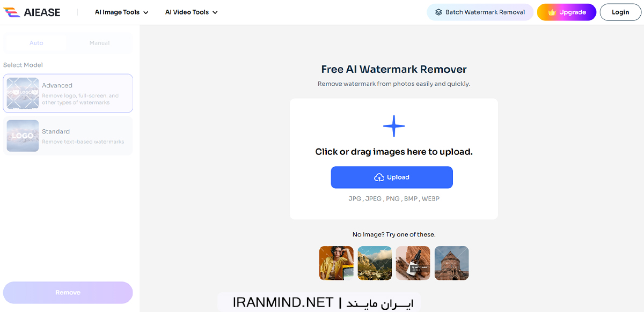
Task: Click the Advanced model preview image
Action: pyautogui.click(x=23, y=93)
